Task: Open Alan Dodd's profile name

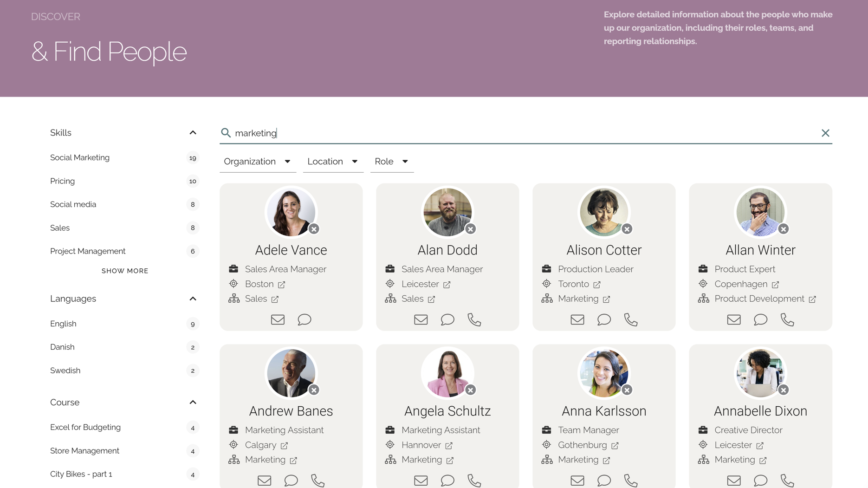Action: (x=447, y=250)
